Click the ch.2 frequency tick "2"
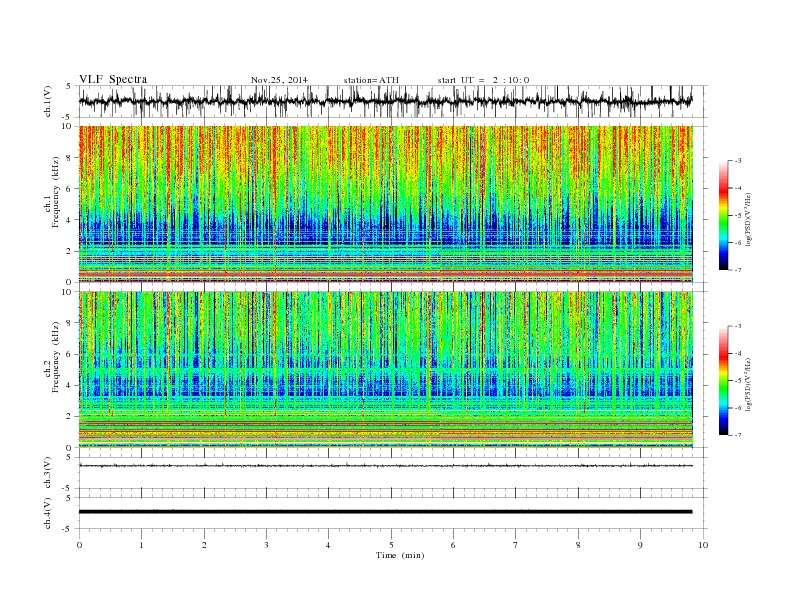The height and width of the screenshot is (612, 792). click(x=70, y=417)
